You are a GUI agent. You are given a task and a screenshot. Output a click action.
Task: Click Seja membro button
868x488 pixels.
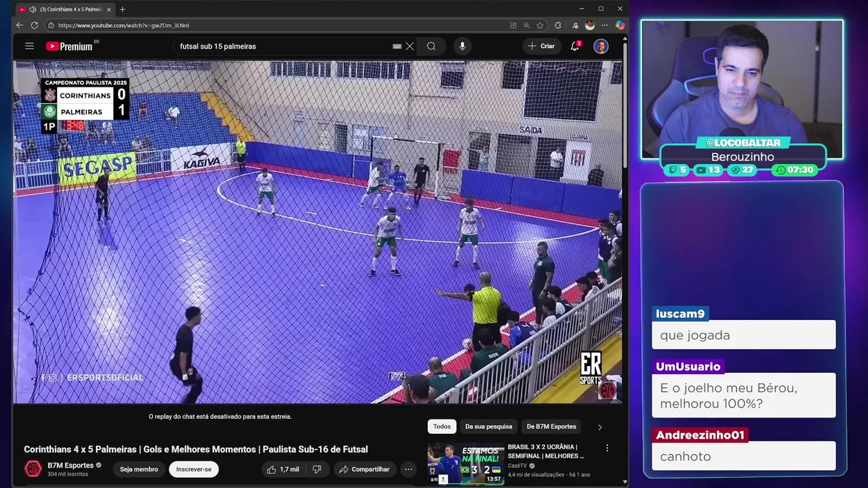click(x=139, y=469)
